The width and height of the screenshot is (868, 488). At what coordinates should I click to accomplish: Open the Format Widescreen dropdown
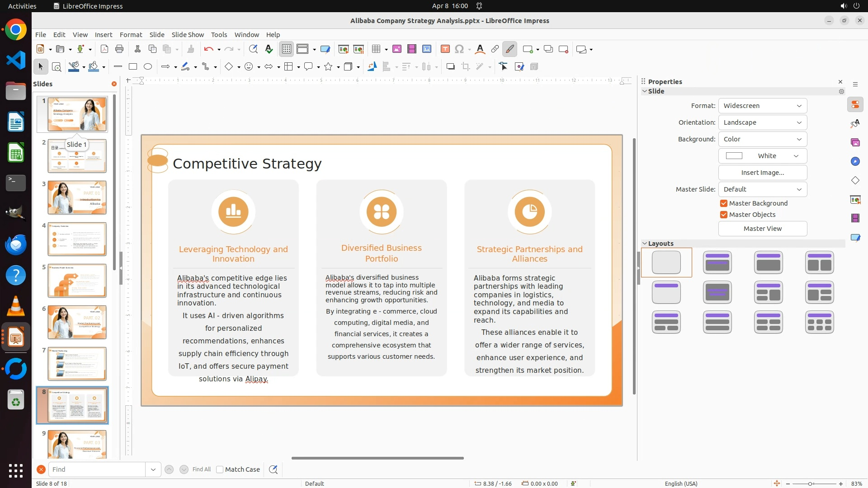coord(762,106)
